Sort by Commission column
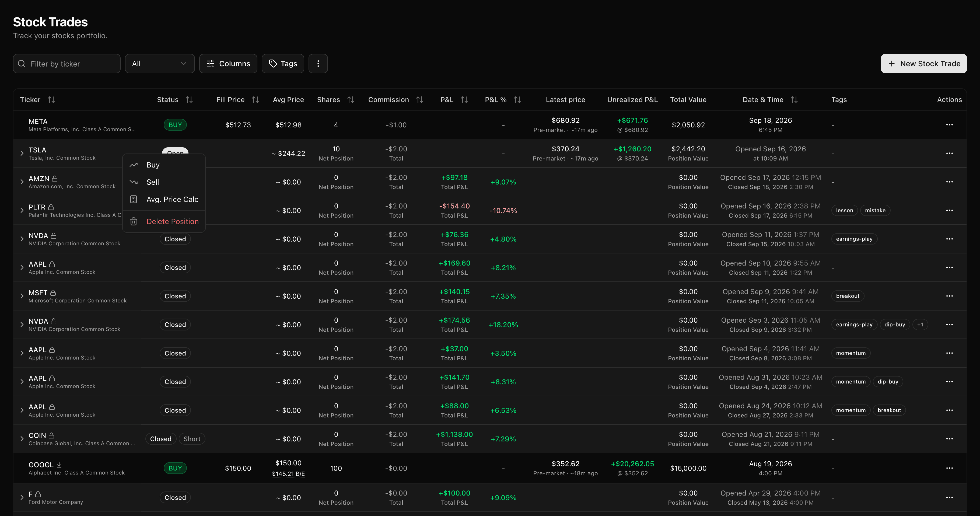Viewport: 980px width, 516px height. (x=420, y=100)
